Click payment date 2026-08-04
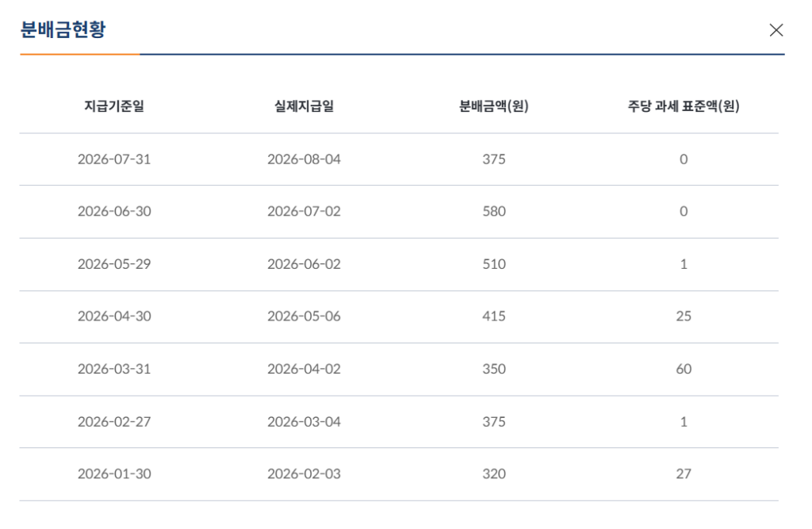Viewport: 812px width, 529px height. [304, 159]
